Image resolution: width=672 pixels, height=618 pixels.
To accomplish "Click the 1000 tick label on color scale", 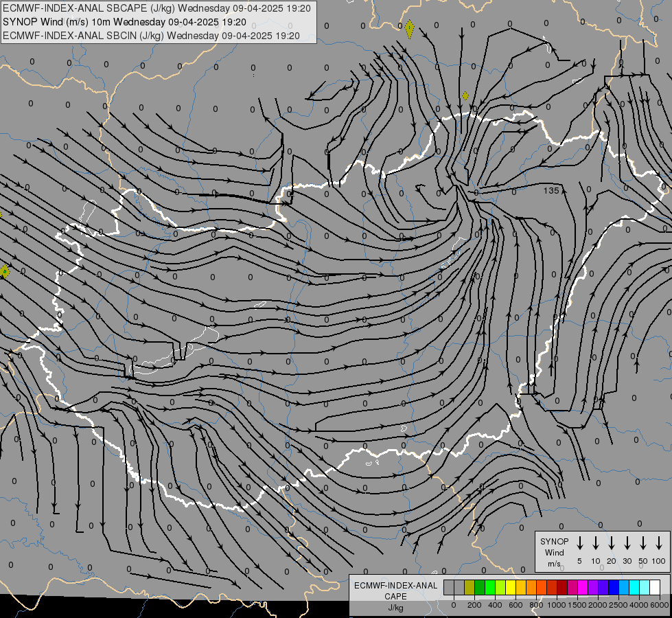I will pyautogui.click(x=557, y=605).
